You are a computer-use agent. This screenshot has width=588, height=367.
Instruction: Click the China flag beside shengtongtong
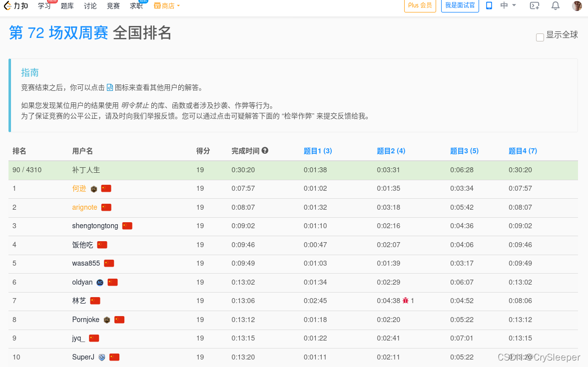(x=127, y=226)
